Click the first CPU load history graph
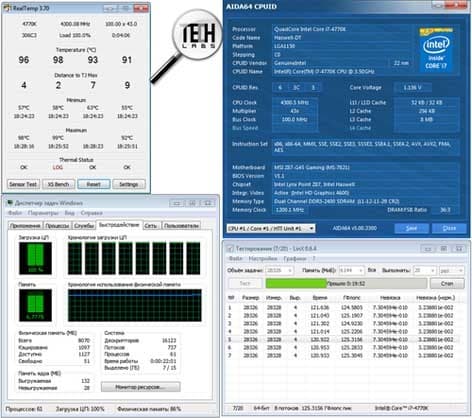472x418 pixels. coord(75,258)
